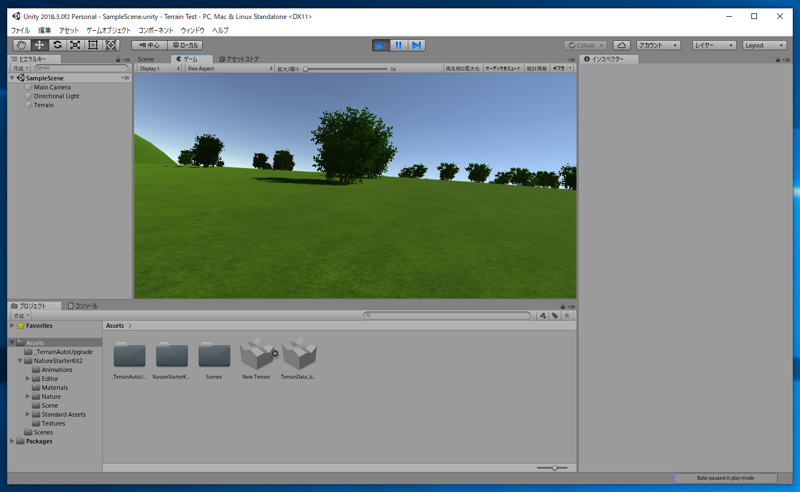Switch to the コンソール tab
The height and width of the screenshot is (492, 800).
pyautogui.click(x=83, y=306)
